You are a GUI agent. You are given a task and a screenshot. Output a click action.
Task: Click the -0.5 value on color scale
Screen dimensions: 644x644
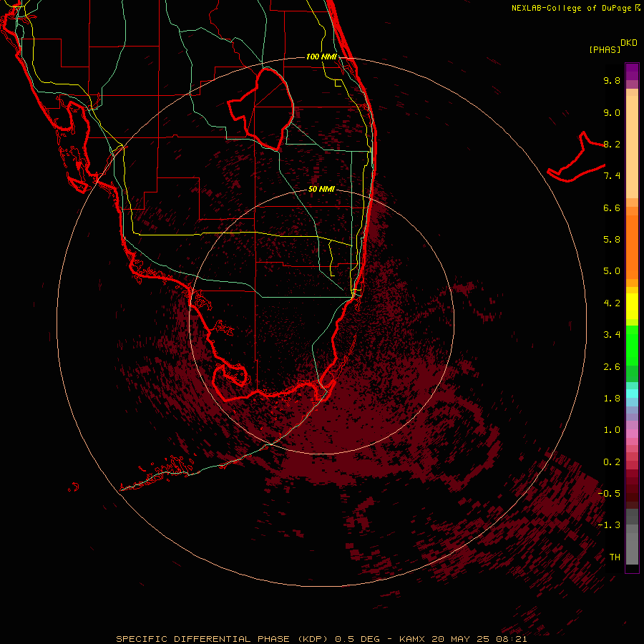[x=609, y=494]
